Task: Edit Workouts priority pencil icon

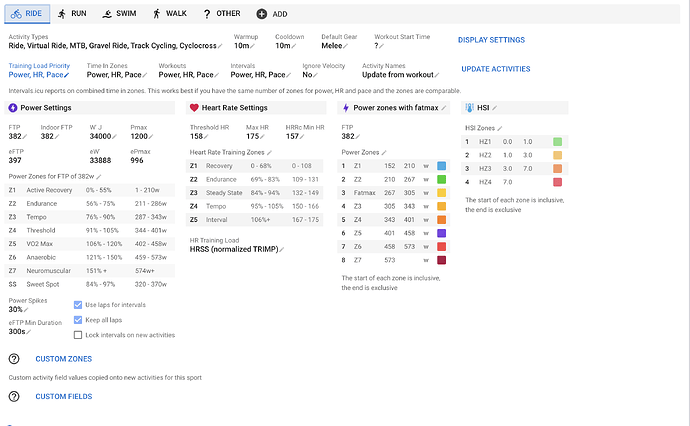Action: 217,75
